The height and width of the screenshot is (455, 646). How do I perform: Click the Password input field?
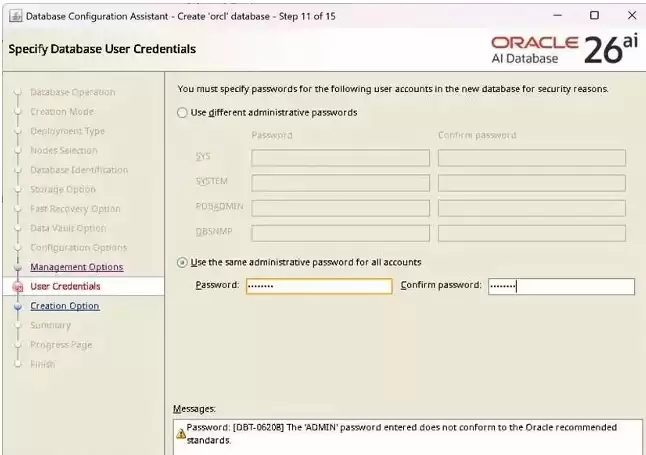pos(319,286)
